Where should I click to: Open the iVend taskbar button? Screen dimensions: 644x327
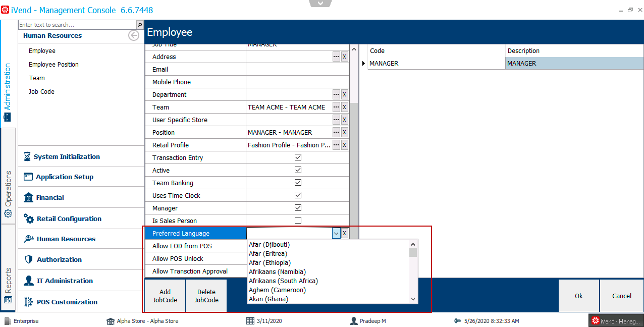pyautogui.click(x=616, y=321)
